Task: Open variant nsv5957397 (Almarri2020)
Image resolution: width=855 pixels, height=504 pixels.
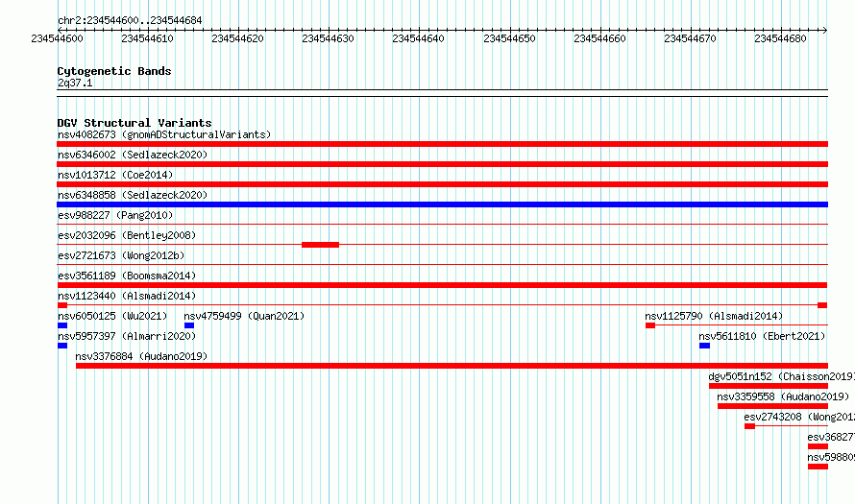Action: [127, 336]
